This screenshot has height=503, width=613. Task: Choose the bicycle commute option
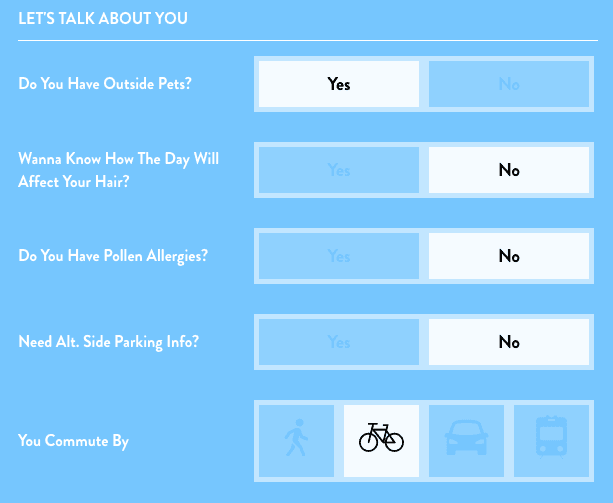click(381, 440)
